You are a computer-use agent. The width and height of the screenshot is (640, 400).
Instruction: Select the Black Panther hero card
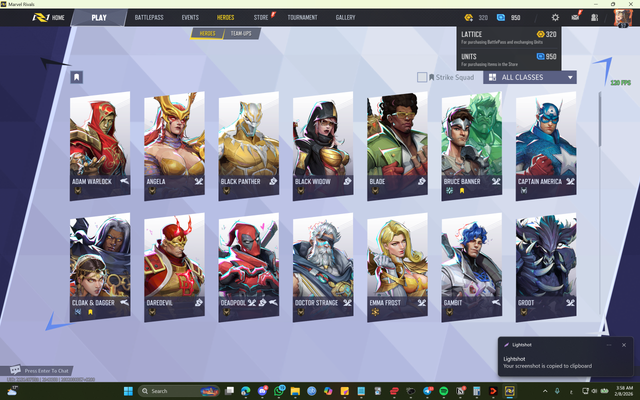point(249,146)
